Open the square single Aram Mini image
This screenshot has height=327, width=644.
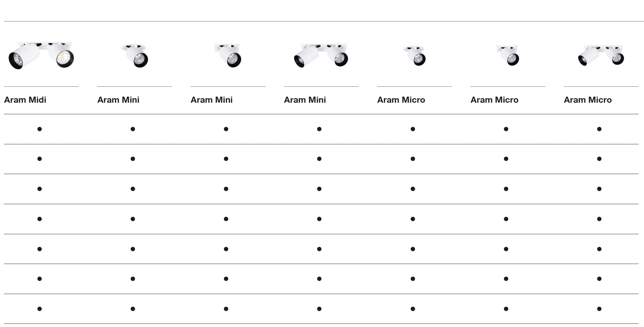point(228,56)
